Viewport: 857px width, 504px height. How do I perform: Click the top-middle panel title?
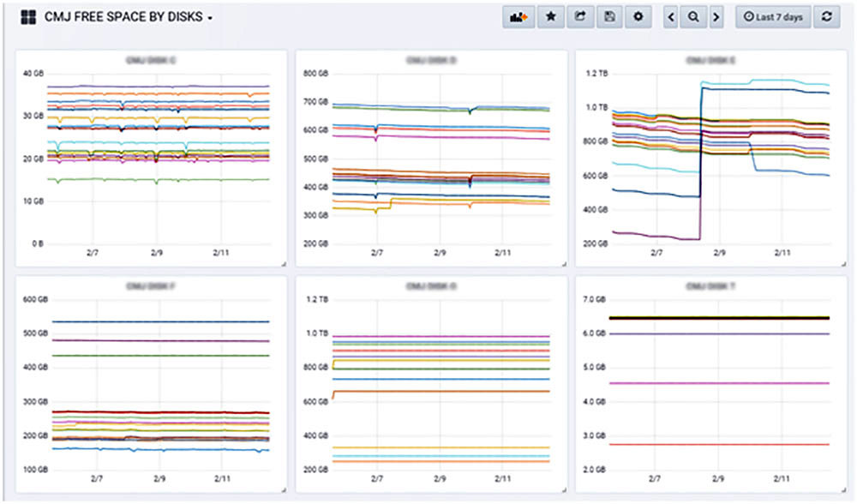431,60
